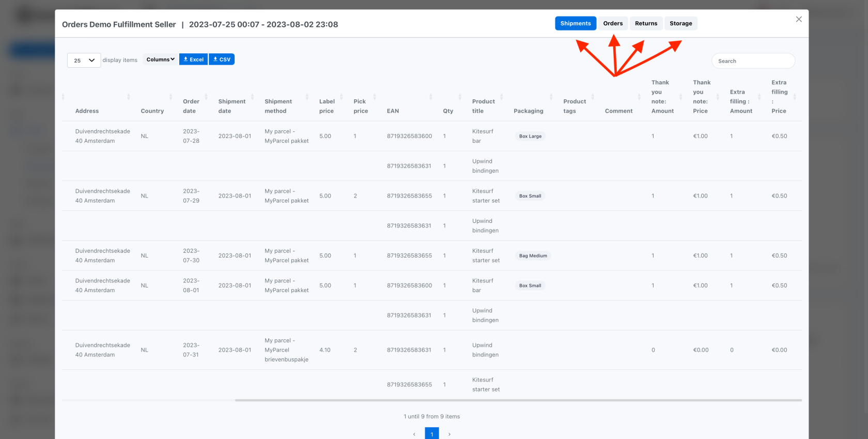Image resolution: width=868 pixels, height=439 pixels.
Task: Sort by Thank you note: Amount column
Action: point(662,97)
